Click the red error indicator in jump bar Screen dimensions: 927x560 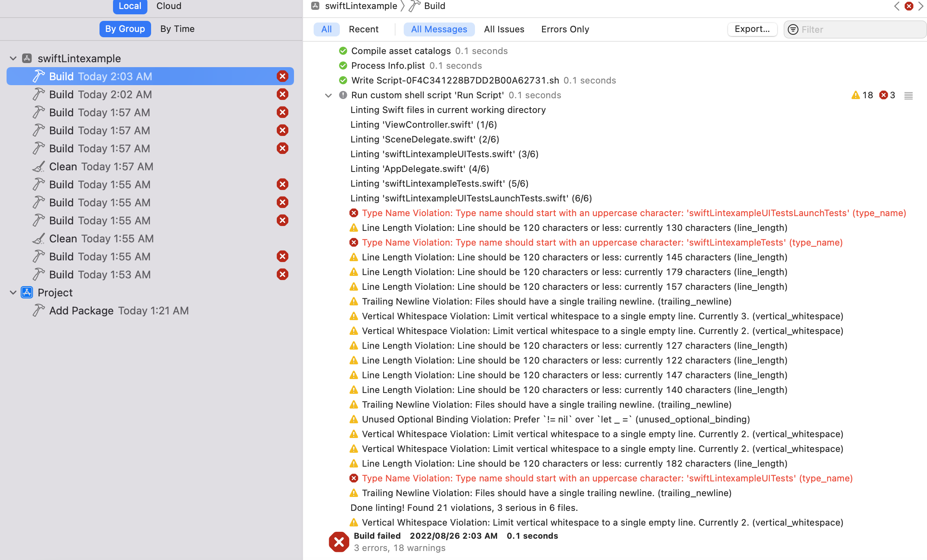(x=909, y=6)
